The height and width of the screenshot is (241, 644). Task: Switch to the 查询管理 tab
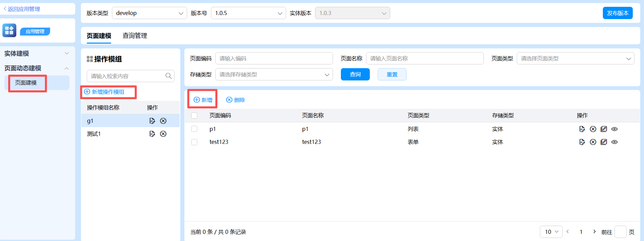135,36
